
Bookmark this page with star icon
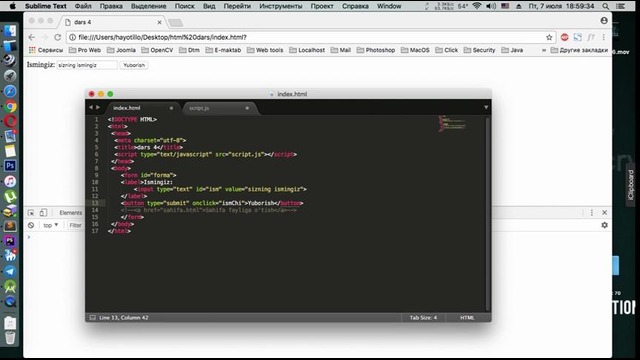tap(549, 37)
